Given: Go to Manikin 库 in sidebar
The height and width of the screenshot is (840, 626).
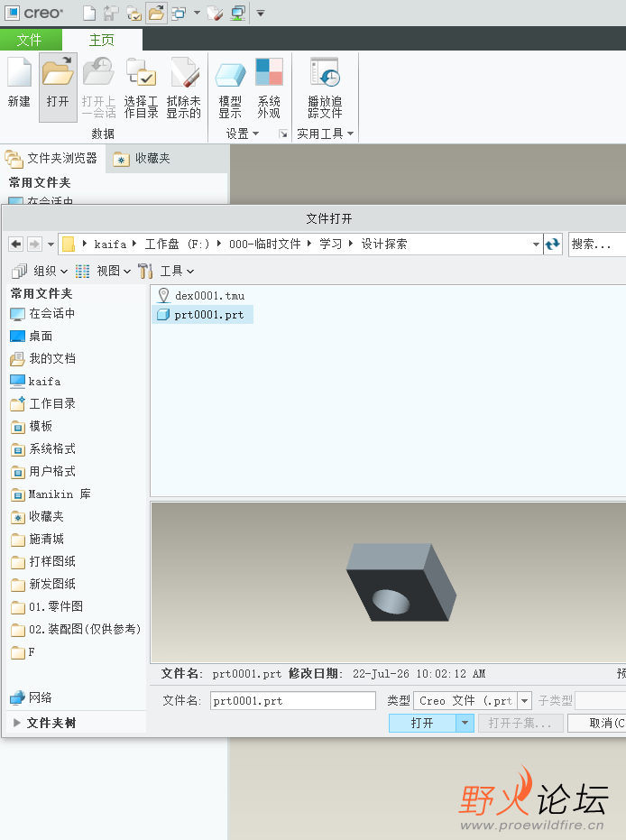Looking at the screenshot, I should coord(51,494).
